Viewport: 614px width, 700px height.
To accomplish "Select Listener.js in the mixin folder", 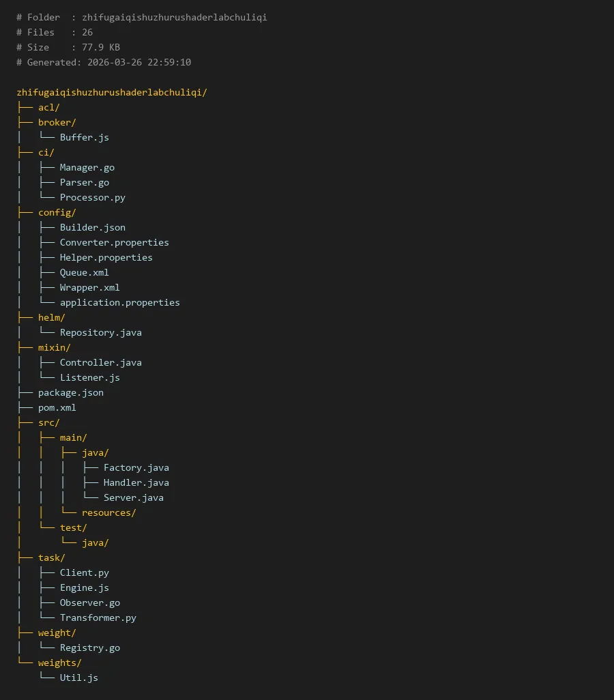I will 89,377.
